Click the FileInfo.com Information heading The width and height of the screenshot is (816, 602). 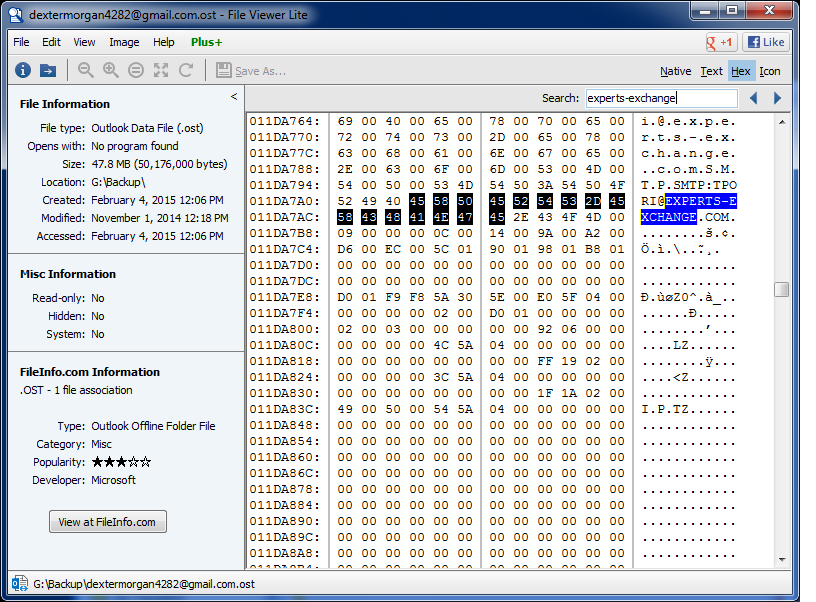(x=90, y=372)
